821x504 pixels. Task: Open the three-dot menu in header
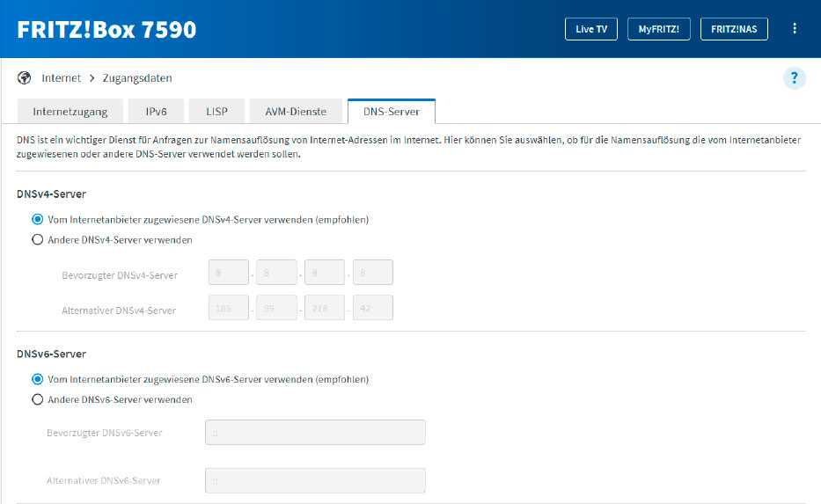tap(795, 29)
